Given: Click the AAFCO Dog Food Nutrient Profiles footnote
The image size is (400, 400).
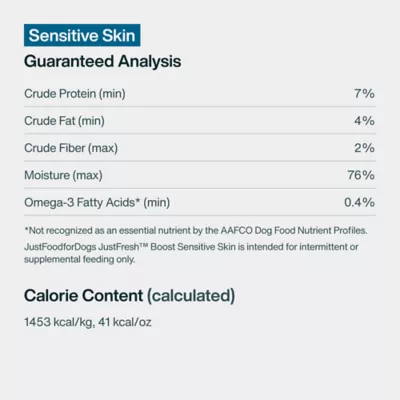Looking at the screenshot, I should (196, 230).
